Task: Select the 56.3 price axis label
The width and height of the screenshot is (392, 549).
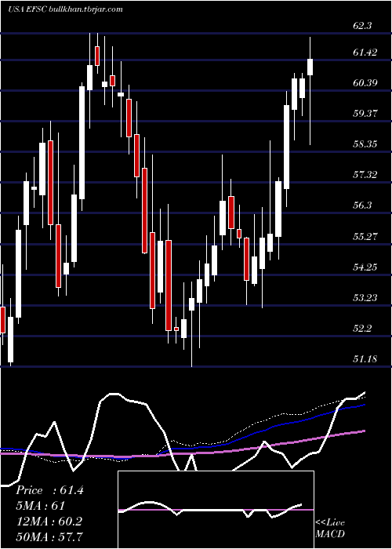Action: click(x=363, y=205)
